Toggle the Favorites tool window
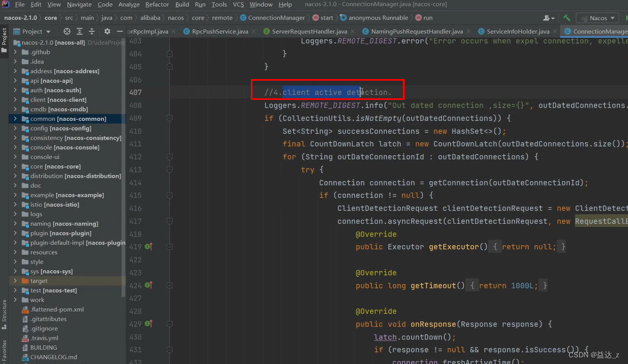The width and height of the screenshot is (628, 364). coord(4,351)
